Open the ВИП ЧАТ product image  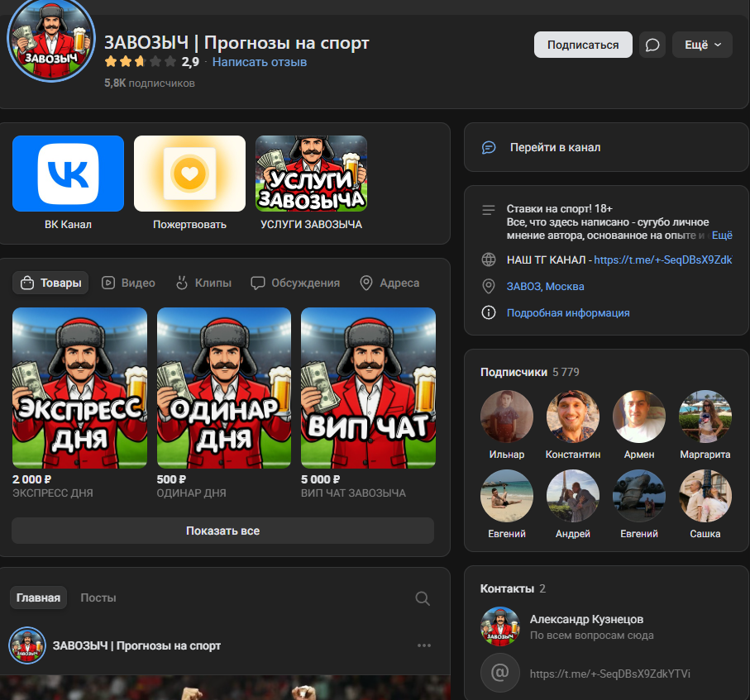[368, 388]
